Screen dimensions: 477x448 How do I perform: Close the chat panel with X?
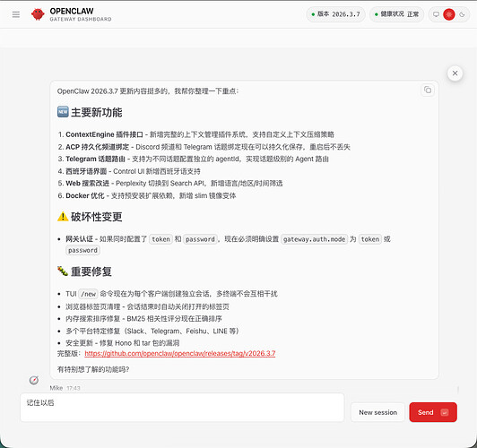(x=455, y=73)
